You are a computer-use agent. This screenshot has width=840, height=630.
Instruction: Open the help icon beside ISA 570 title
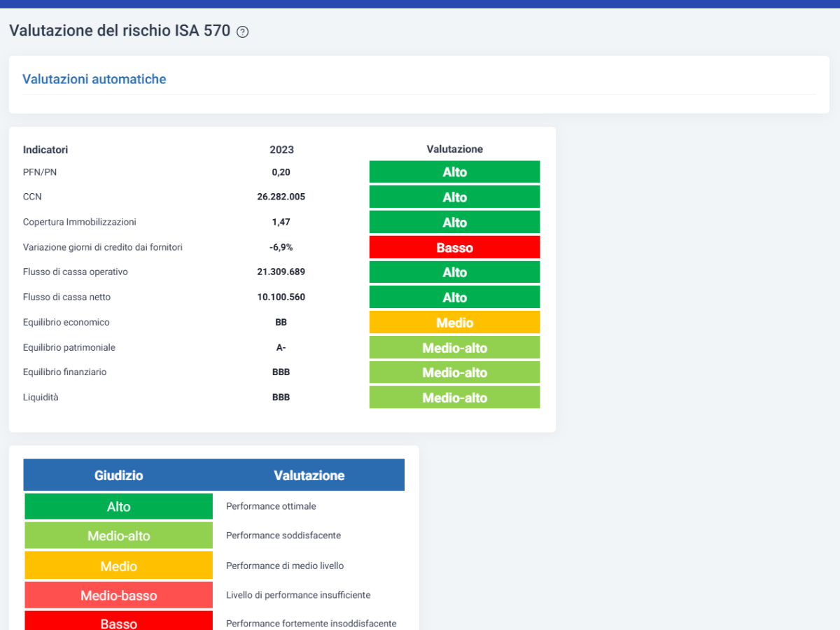[x=243, y=31]
